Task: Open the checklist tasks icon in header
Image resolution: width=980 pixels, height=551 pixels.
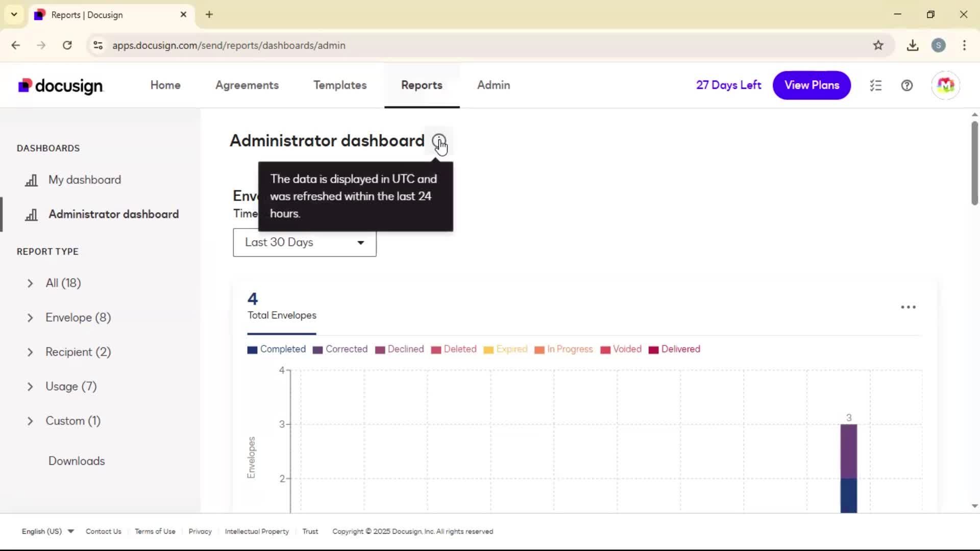Action: 876,85
